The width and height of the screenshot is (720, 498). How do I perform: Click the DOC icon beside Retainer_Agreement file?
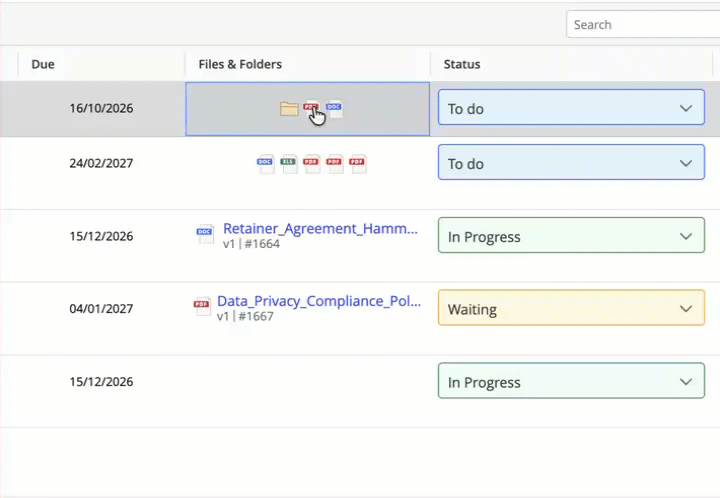coord(205,234)
